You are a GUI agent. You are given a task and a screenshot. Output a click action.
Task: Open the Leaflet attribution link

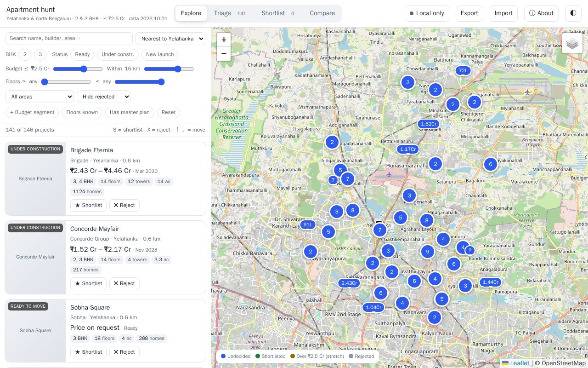coord(516,363)
